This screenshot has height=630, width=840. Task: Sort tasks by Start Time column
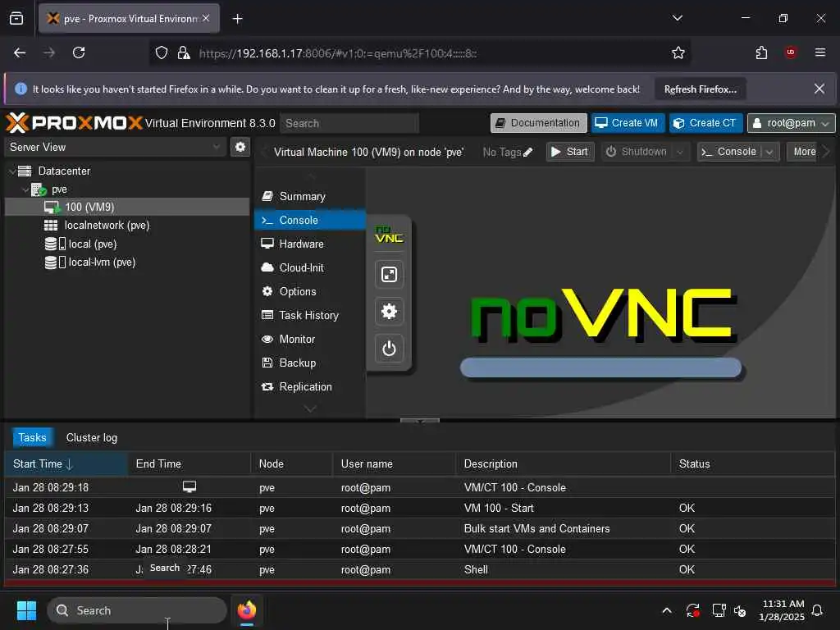click(x=66, y=464)
